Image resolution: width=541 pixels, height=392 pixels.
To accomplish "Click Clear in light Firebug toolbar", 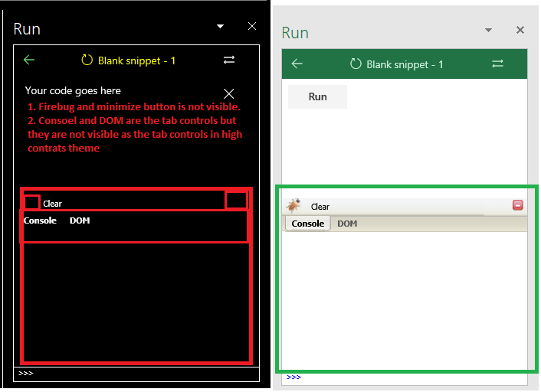I will pos(320,207).
